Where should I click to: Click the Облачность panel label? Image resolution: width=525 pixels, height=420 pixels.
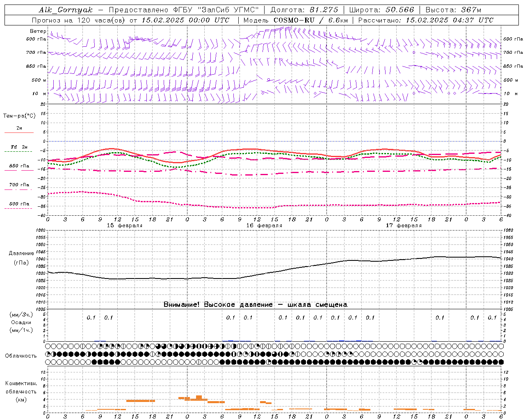21,356
